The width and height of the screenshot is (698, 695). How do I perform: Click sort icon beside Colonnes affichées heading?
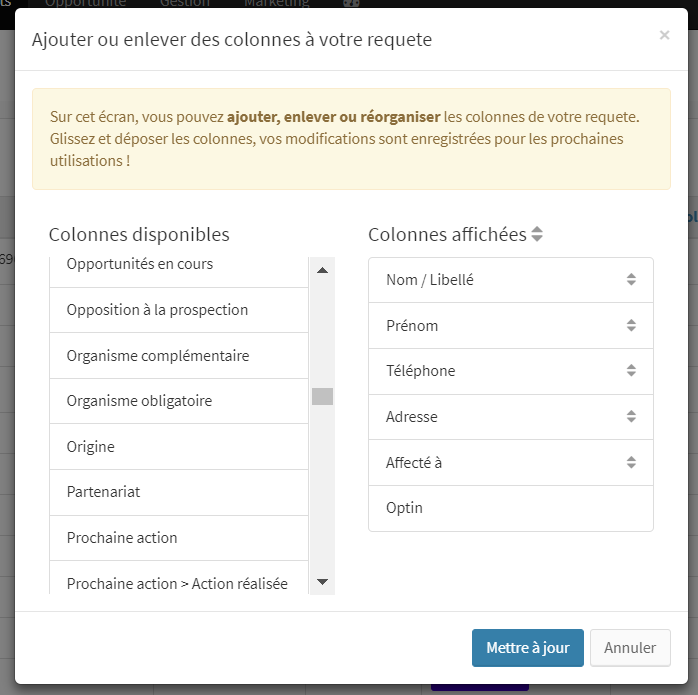point(537,234)
